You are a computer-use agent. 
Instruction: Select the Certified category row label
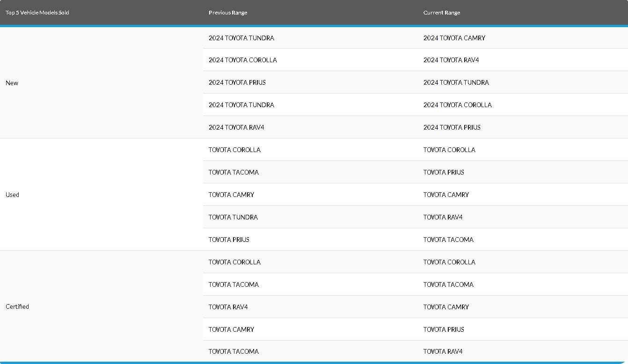17,306
